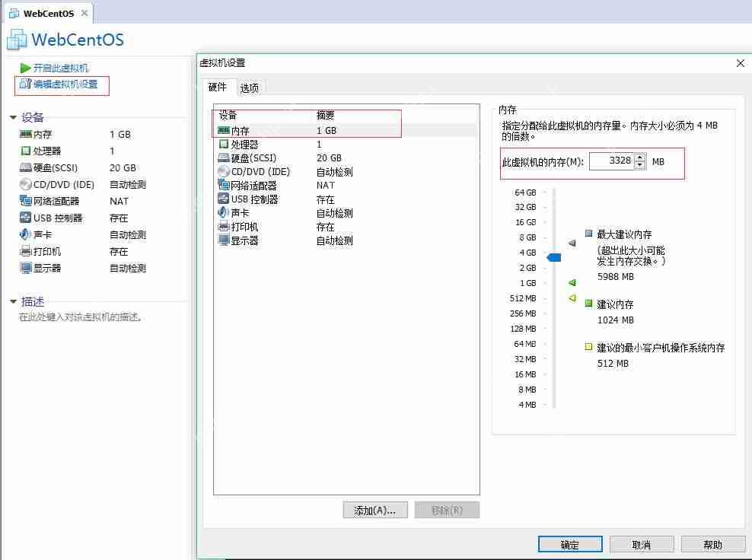Click the disabled 移除(R) button
752x560 pixels.
click(447, 510)
